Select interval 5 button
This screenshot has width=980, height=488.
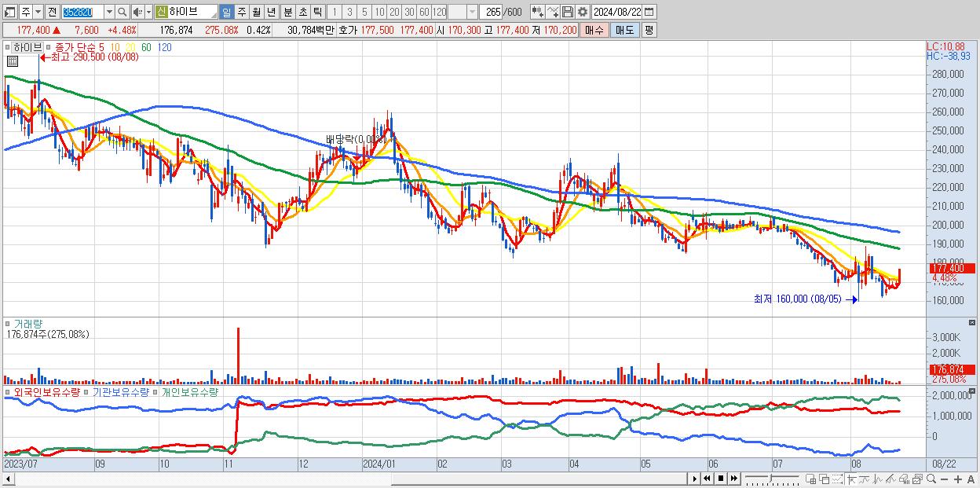click(364, 12)
